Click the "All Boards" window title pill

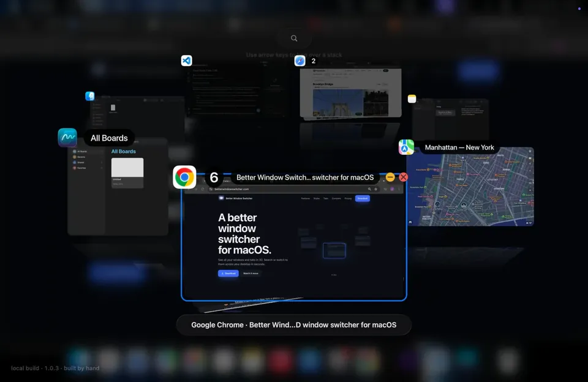(109, 138)
